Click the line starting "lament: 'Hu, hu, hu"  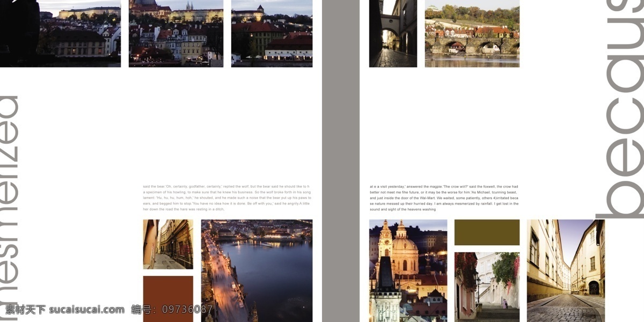pyautogui.click(x=227, y=198)
